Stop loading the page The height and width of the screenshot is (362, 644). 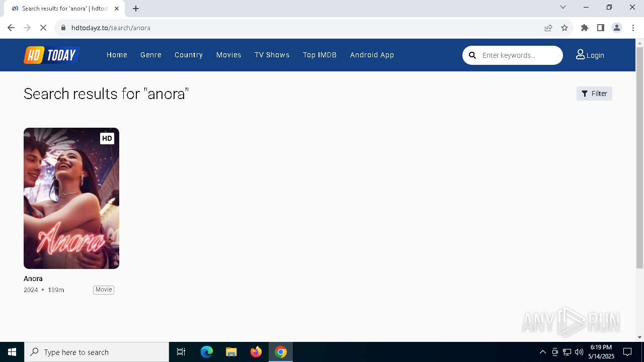[x=43, y=28]
